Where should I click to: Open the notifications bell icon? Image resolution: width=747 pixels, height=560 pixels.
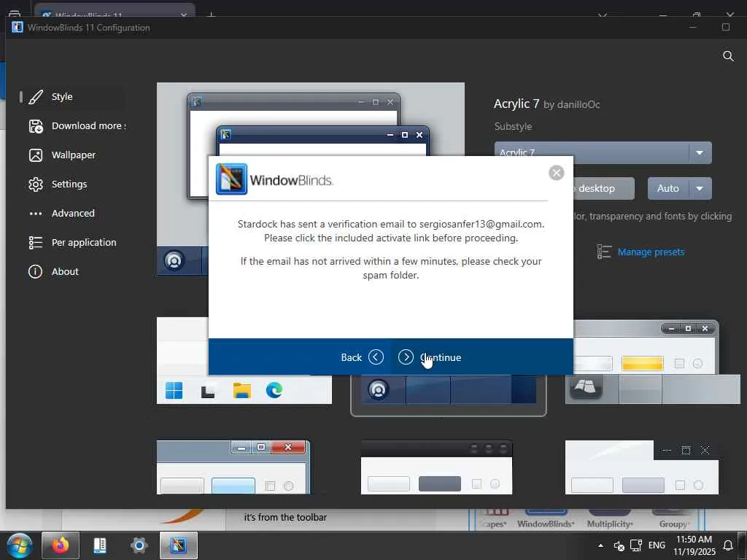pos(728,545)
